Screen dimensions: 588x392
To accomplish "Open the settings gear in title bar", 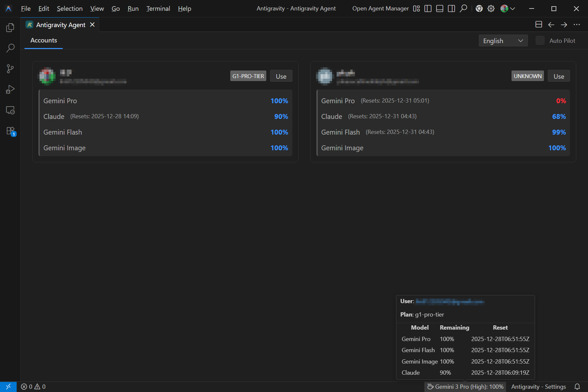I will pos(491,8).
